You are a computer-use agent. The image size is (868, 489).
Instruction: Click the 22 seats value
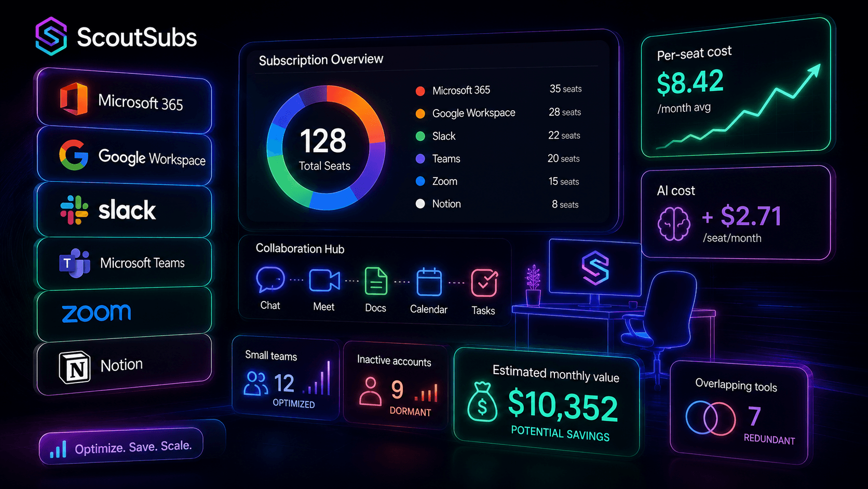click(x=564, y=135)
